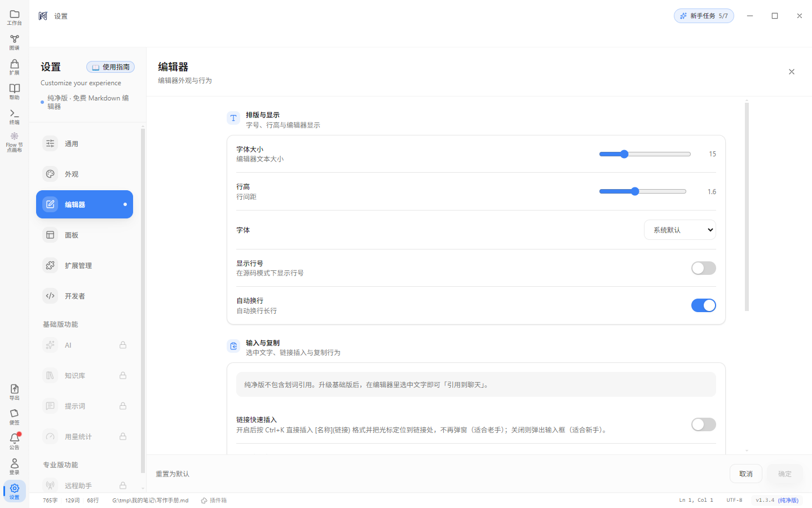Click the Ln 1, Col 1 cursor indicator

tap(696, 500)
